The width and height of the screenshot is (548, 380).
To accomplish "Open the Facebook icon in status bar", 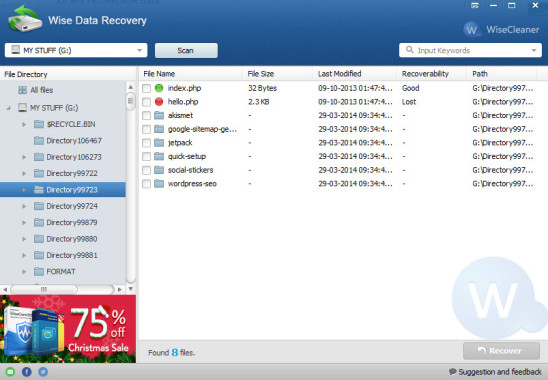I will coord(27,372).
